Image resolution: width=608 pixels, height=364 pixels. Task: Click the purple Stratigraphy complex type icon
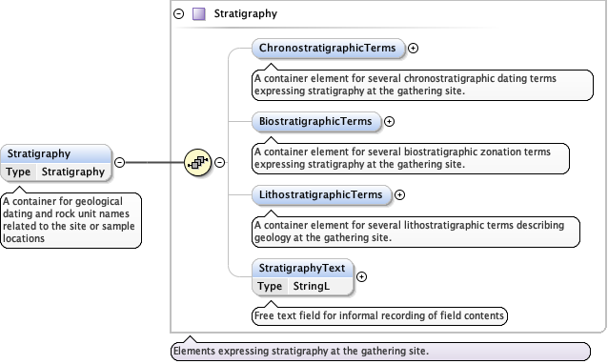(199, 14)
